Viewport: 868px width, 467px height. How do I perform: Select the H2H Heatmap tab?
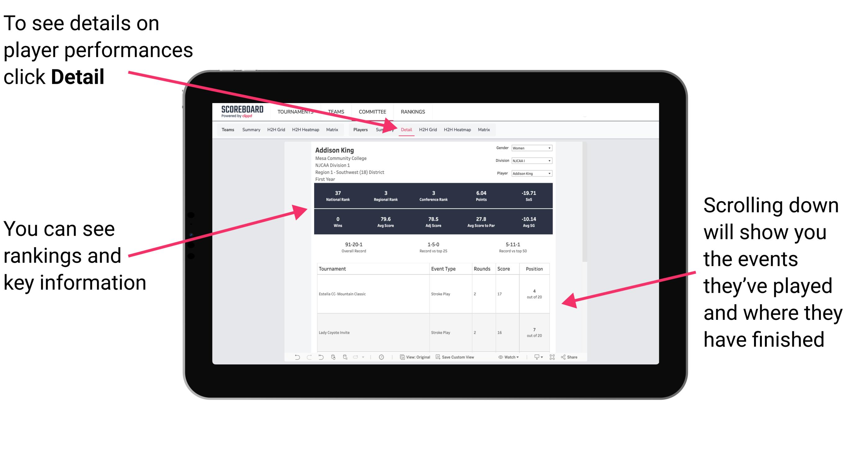pos(456,129)
